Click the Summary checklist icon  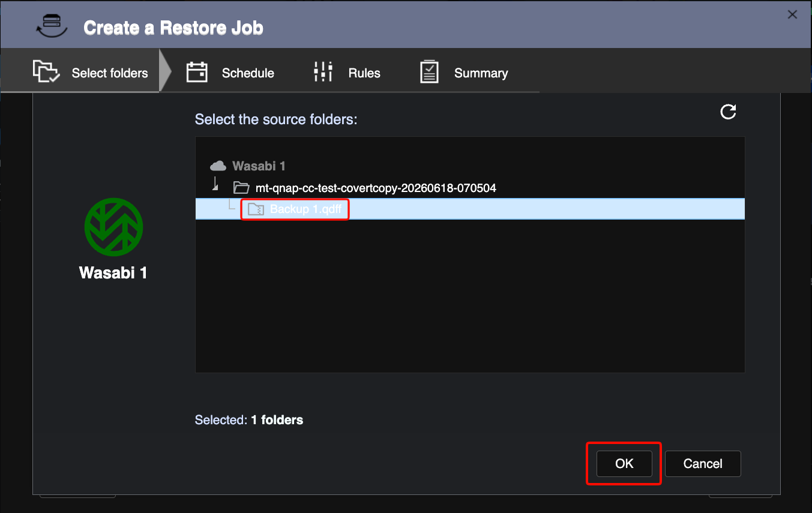click(429, 71)
